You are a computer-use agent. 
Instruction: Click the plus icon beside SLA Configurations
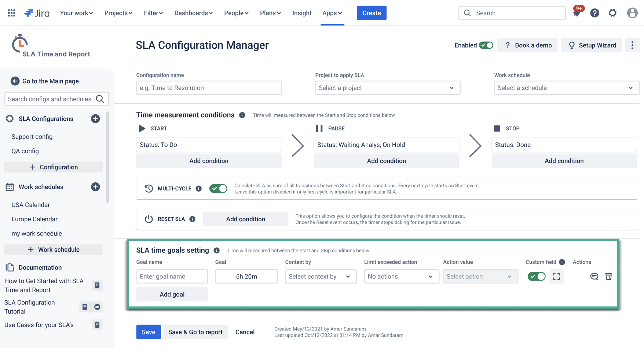click(95, 119)
